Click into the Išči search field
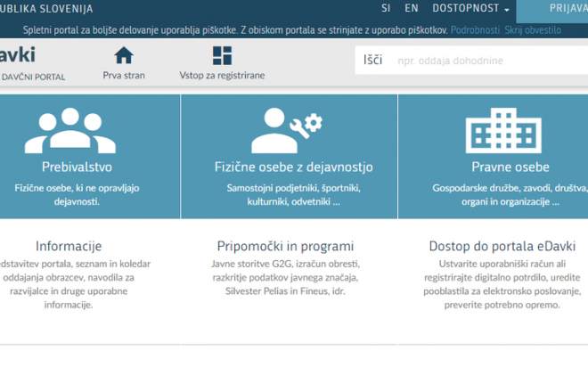The height and width of the screenshot is (392, 588). [x=490, y=61]
